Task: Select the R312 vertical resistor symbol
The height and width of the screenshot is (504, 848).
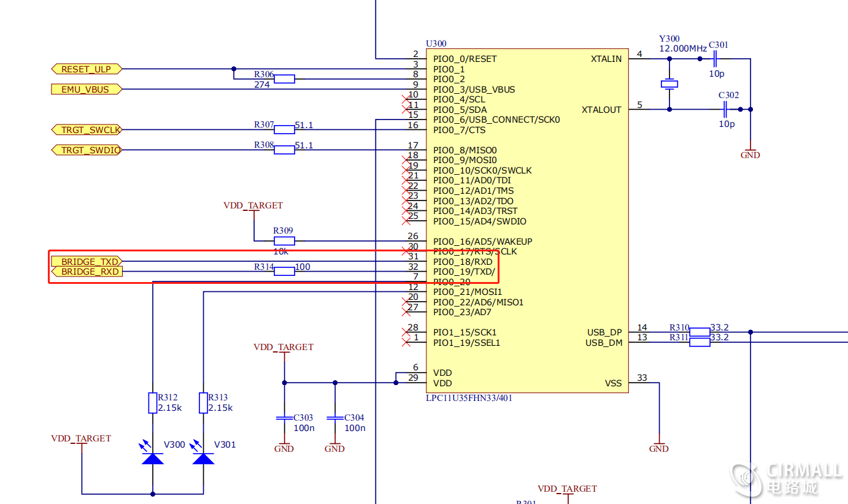Action: 153,403
